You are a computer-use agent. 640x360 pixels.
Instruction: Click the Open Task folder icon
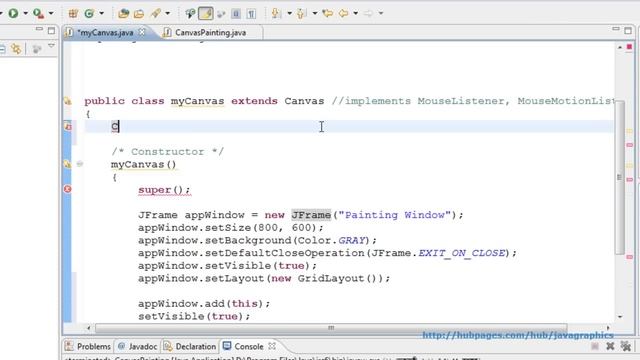139,14
